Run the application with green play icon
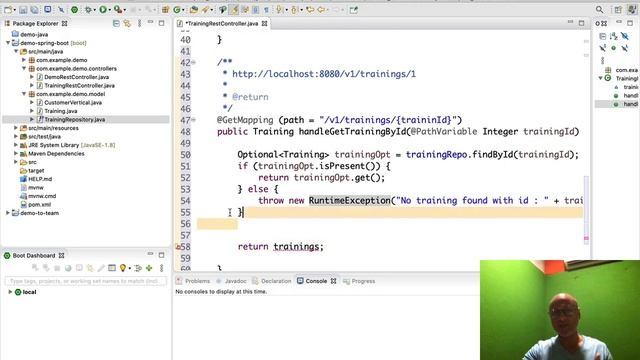 pos(103,9)
